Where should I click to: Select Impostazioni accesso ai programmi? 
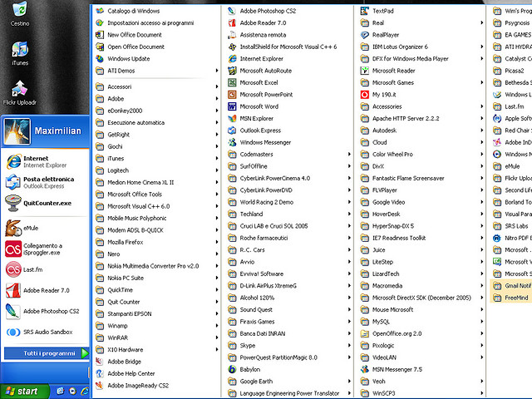(156, 22)
